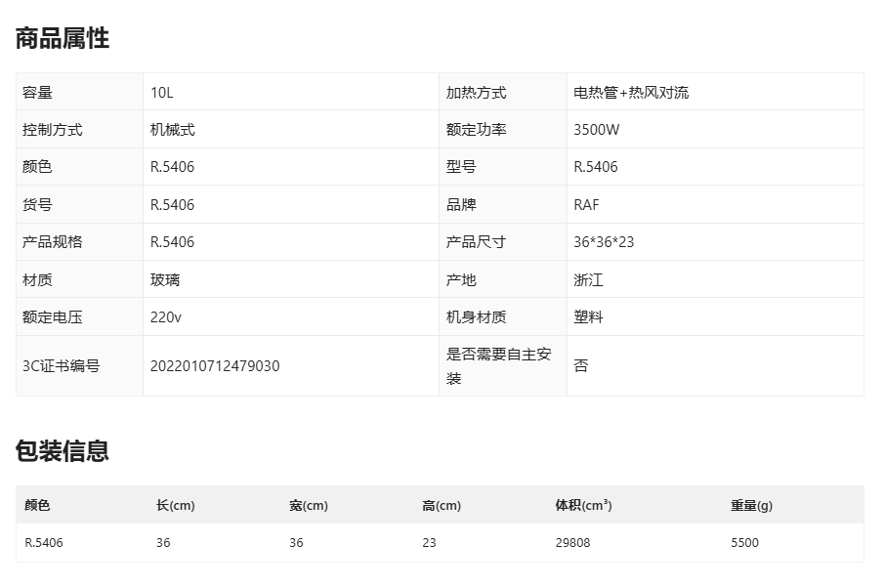Click the 商品属性 section heading
The image size is (884, 588).
pyautogui.click(x=63, y=39)
